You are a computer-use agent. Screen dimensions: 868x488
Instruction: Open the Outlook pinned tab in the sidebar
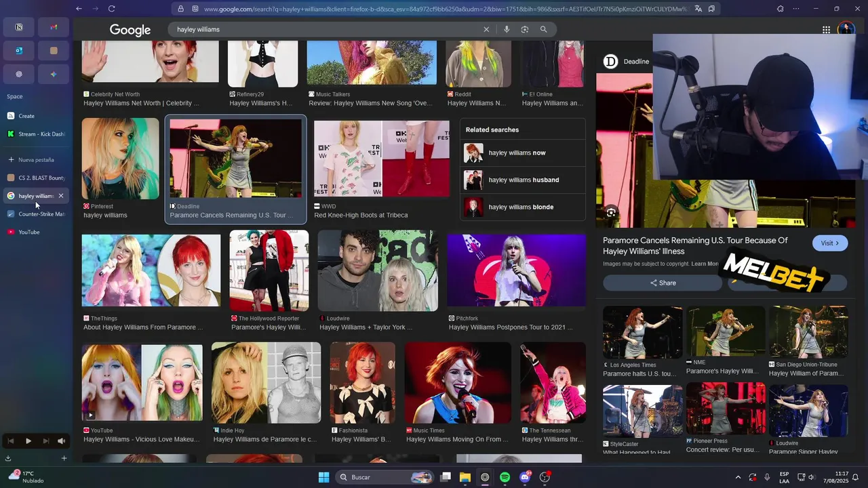coord(19,51)
